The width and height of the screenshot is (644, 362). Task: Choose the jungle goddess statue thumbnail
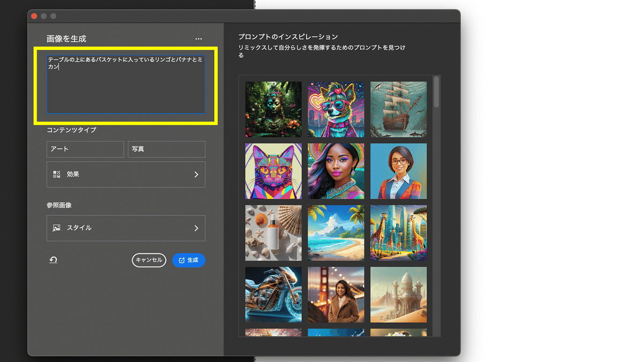273,109
